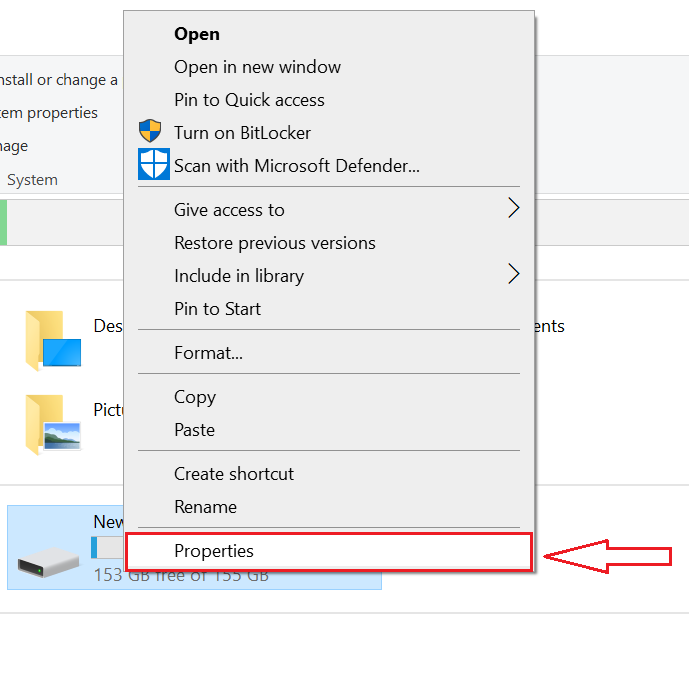Screen dimensions: 689x697
Task: Click the Microsoft Defender shield icon
Action: pos(154,164)
